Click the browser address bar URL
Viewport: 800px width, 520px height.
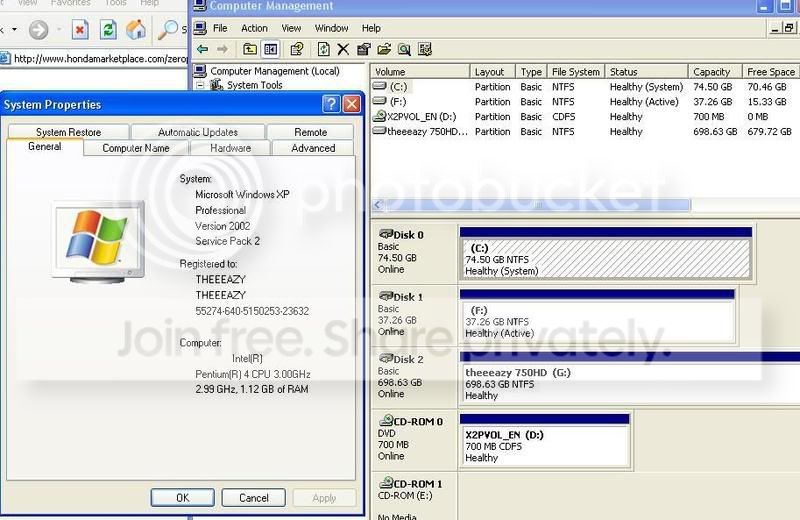pos(101,59)
